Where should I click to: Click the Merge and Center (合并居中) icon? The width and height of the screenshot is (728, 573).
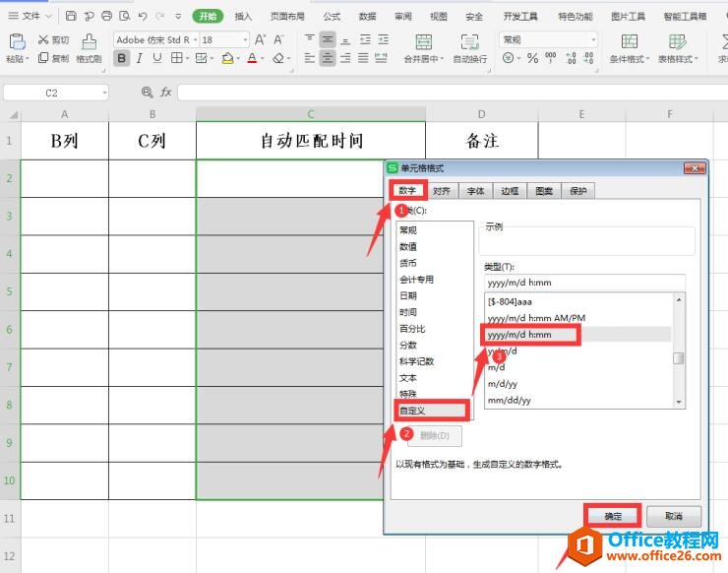[423, 42]
